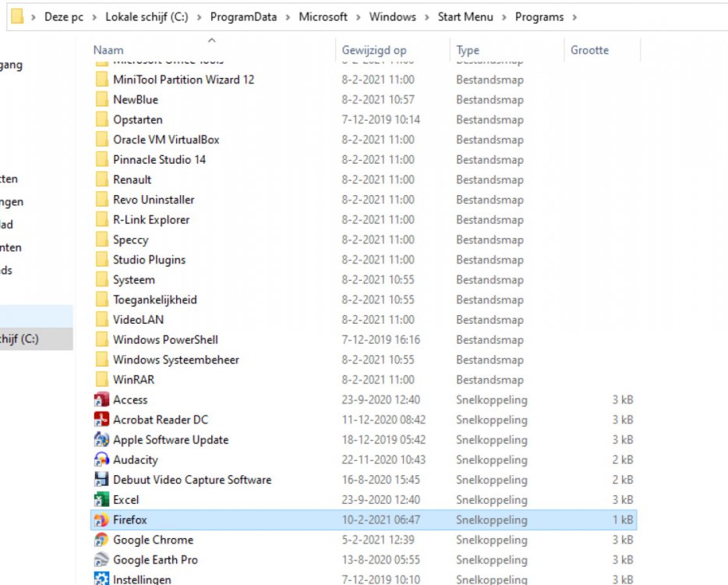Select the WinRAR folder icon
The height and width of the screenshot is (585, 728).
(x=101, y=379)
